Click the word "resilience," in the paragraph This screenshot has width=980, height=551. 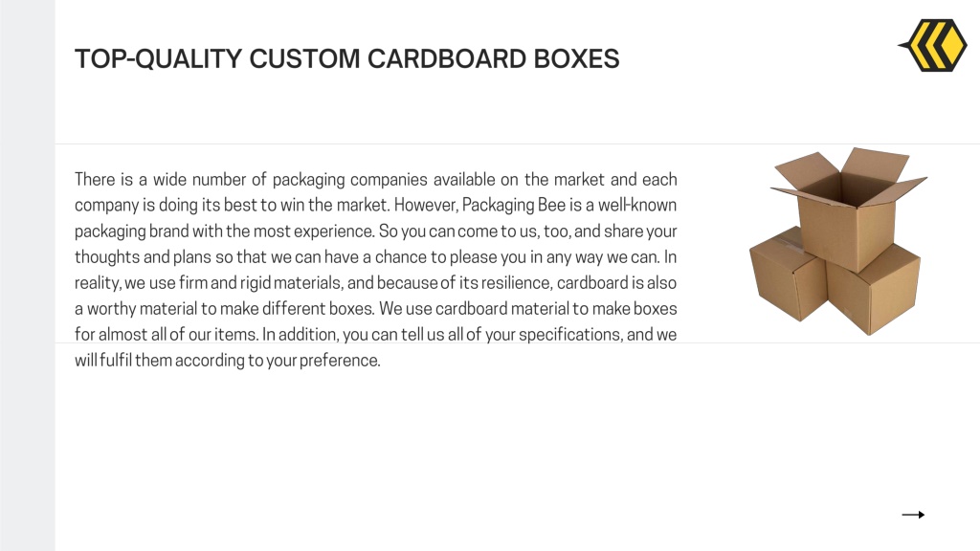point(517,283)
